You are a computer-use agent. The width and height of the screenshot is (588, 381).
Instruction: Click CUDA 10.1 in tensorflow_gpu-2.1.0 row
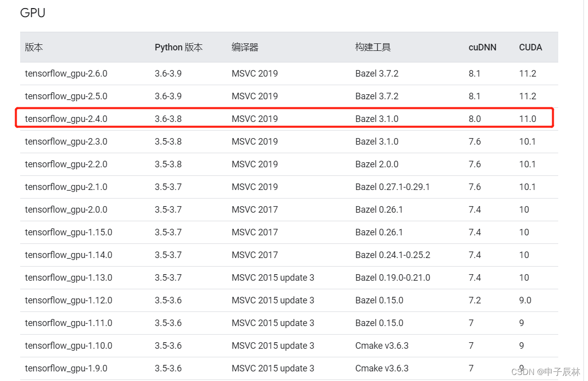point(527,187)
